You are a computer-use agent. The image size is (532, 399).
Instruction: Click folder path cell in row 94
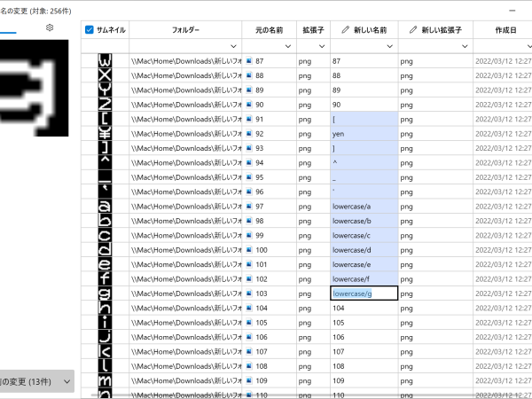[x=185, y=162]
